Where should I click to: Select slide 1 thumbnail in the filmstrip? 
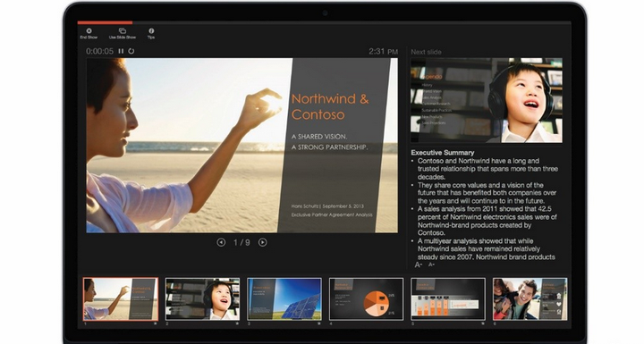point(121,298)
